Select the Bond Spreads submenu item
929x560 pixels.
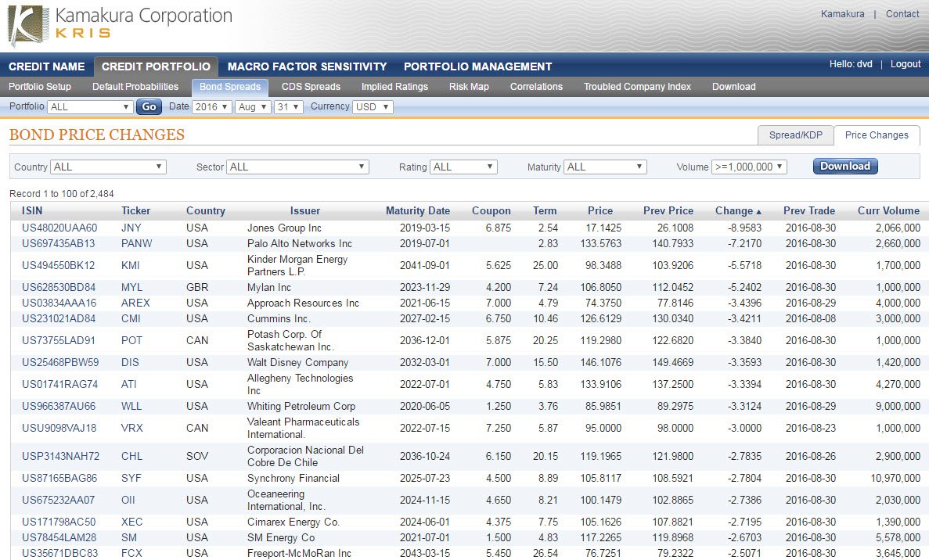230,87
